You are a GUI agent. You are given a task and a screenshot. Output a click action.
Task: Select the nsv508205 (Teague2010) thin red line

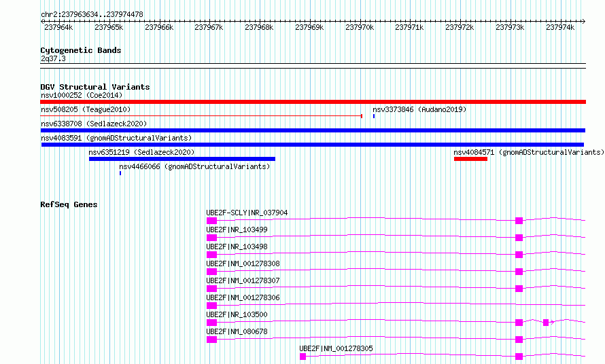pos(201,115)
